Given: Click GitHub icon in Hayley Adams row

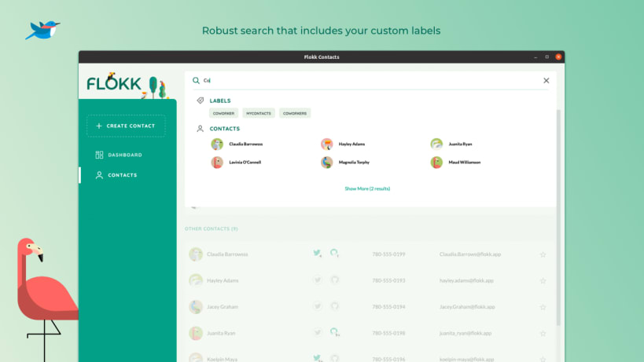Looking at the screenshot, I should [335, 280].
